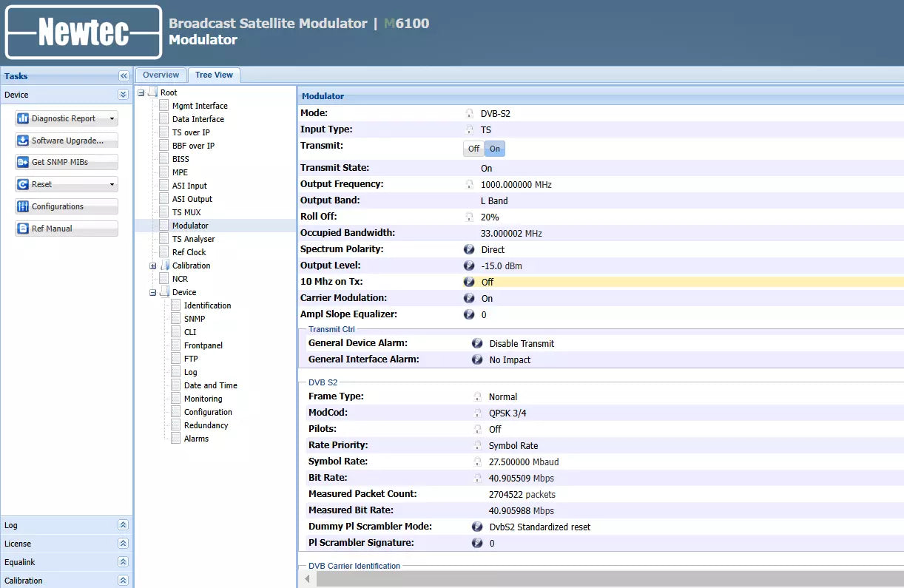Switch to the Tree View tab

click(x=214, y=75)
